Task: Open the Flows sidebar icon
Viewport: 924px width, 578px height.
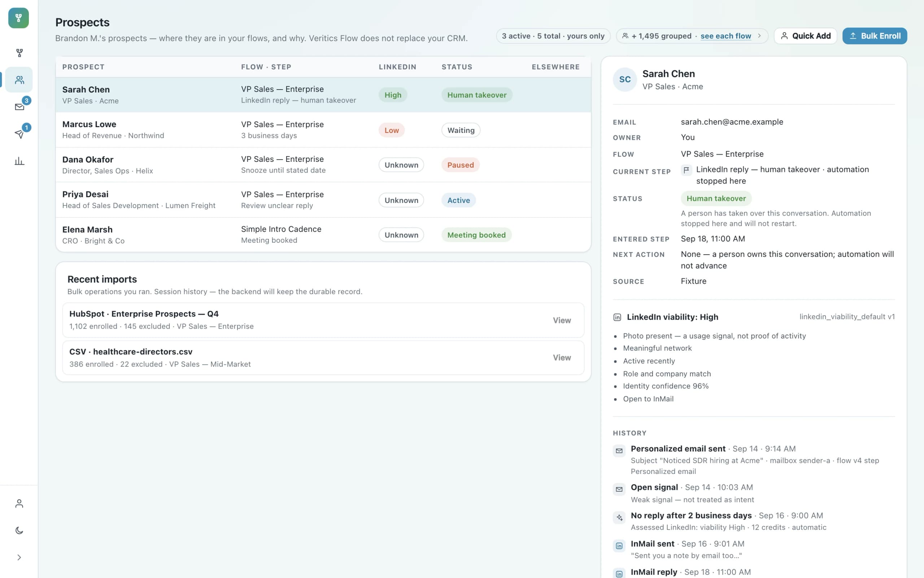Action: 19,53
